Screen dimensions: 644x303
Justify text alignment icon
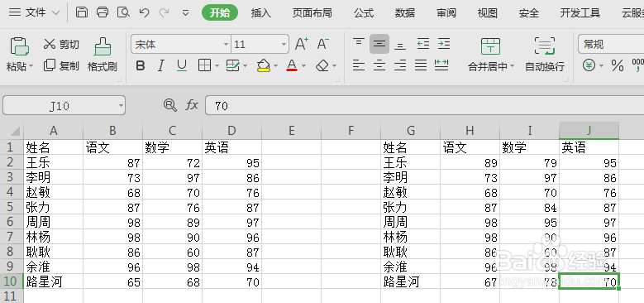(x=421, y=65)
